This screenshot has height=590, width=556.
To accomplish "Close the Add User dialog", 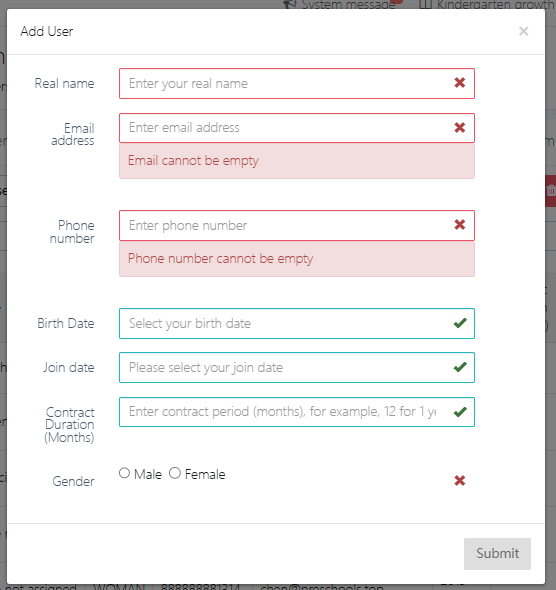I will pos(523,31).
